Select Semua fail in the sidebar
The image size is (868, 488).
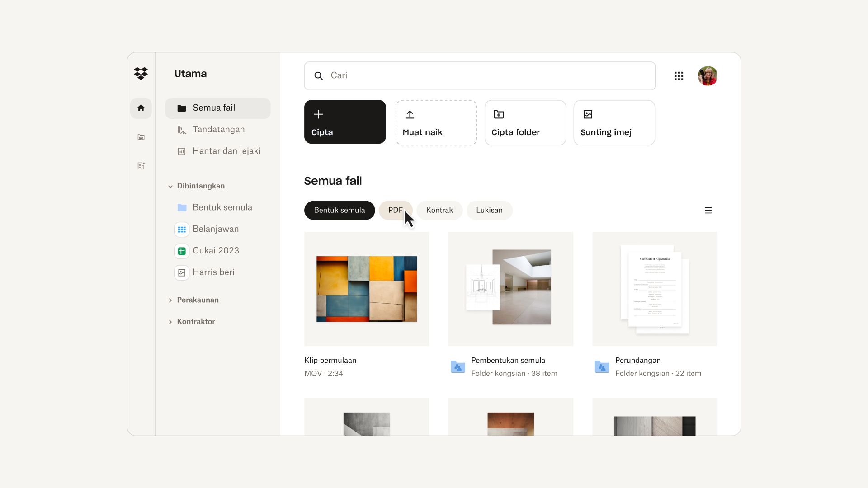(x=213, y=108)
